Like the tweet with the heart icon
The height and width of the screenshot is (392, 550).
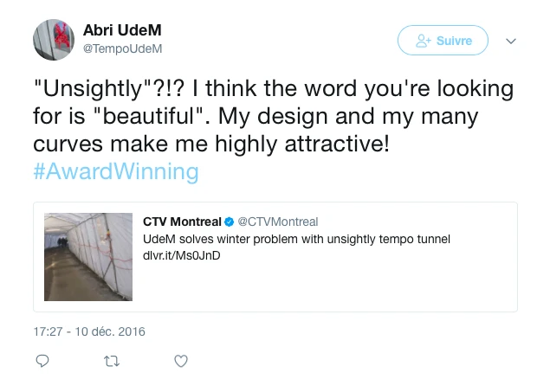181,361
